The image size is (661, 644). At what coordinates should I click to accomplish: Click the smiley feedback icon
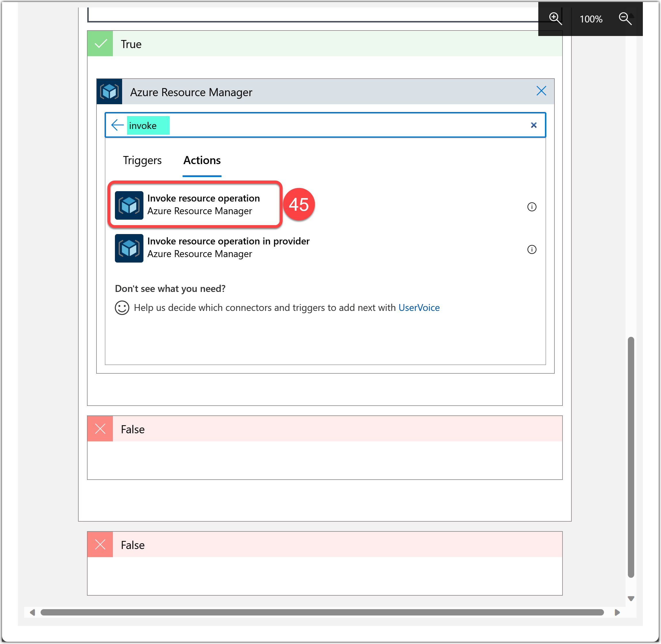pyautogui.click(x=122, y=308)
